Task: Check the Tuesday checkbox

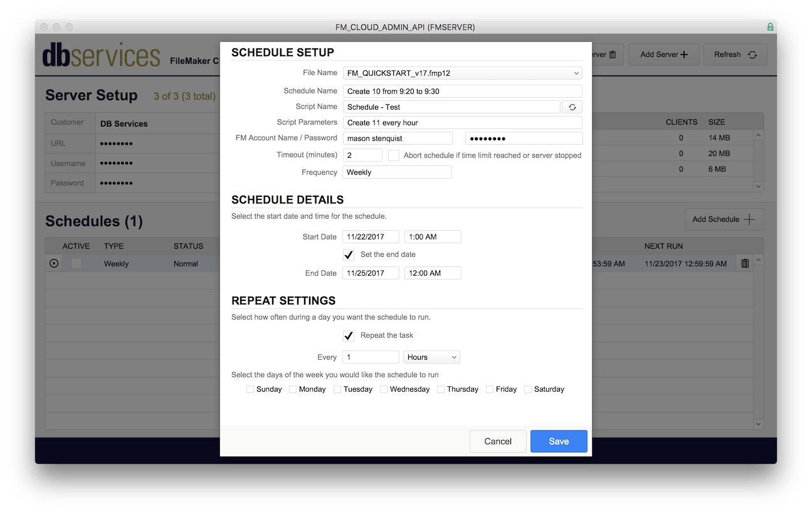Action: pos(337,389)
